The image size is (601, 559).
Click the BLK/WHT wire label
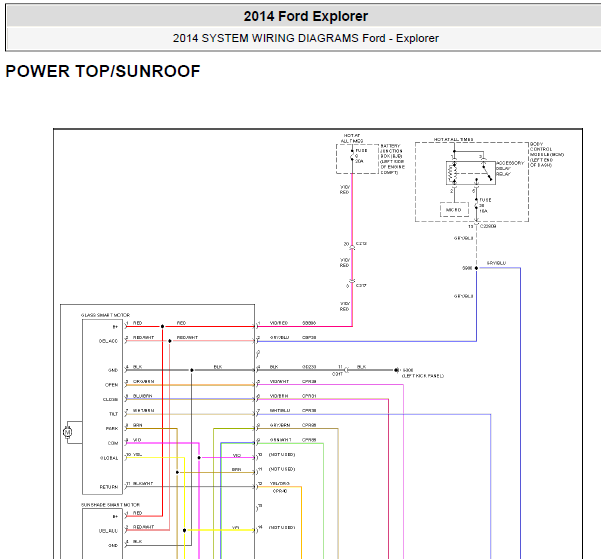143,484
